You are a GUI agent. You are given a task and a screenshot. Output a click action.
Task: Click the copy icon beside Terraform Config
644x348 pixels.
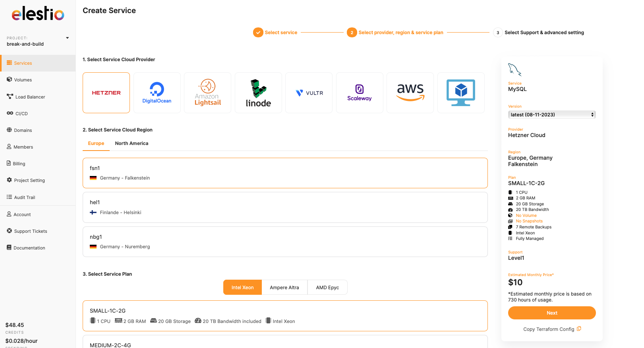[x=579, y=329]
